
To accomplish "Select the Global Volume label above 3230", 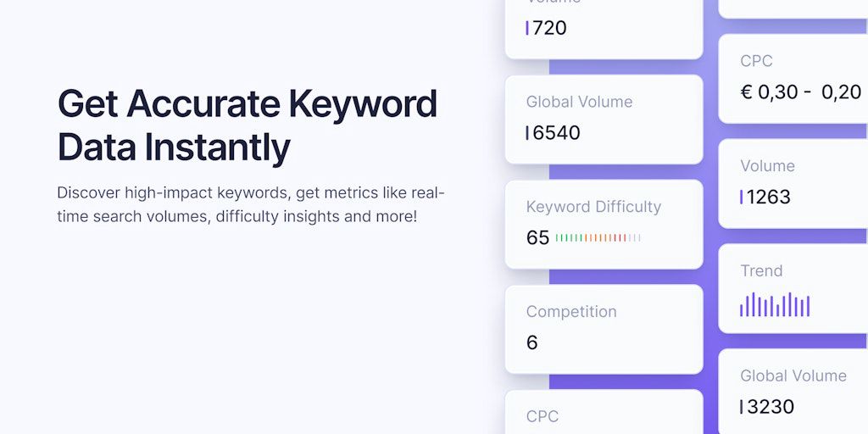I will 793,376.
